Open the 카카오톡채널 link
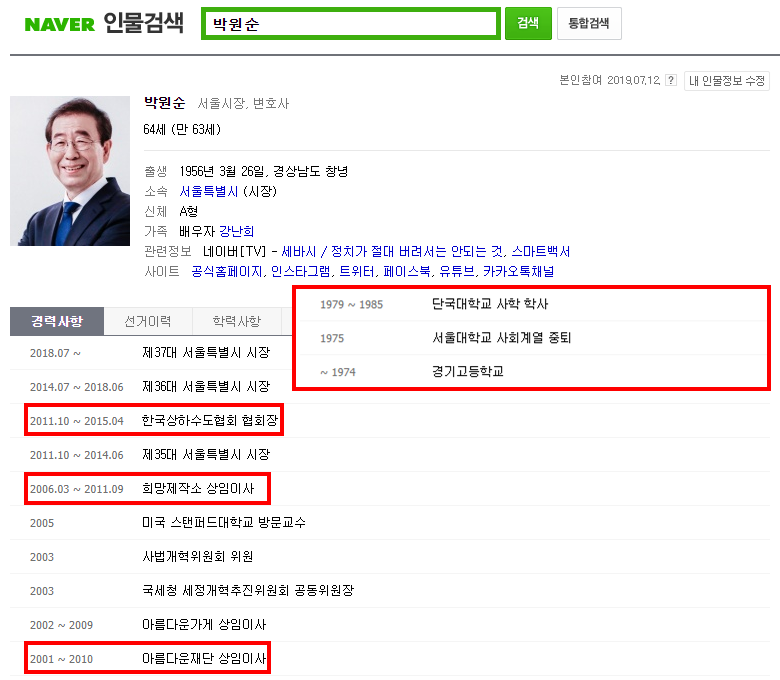 point(518,271)
